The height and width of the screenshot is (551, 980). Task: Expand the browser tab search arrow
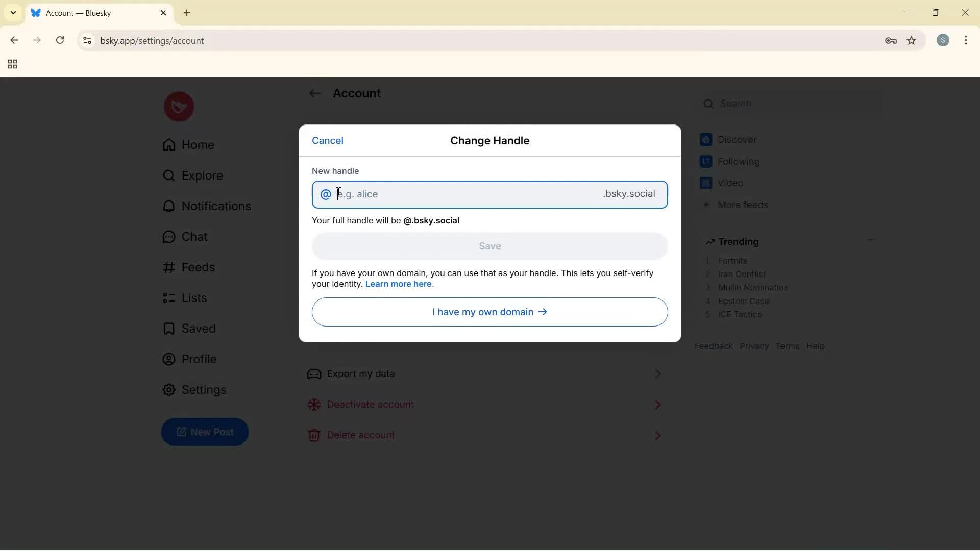(x=12, y=13)
